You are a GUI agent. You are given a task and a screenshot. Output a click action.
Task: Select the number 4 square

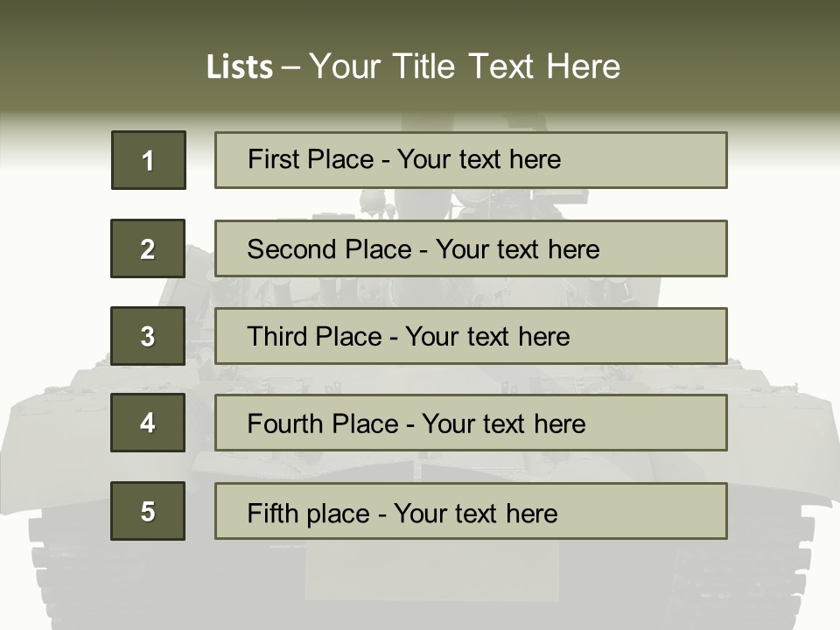[x=148, y=423]
